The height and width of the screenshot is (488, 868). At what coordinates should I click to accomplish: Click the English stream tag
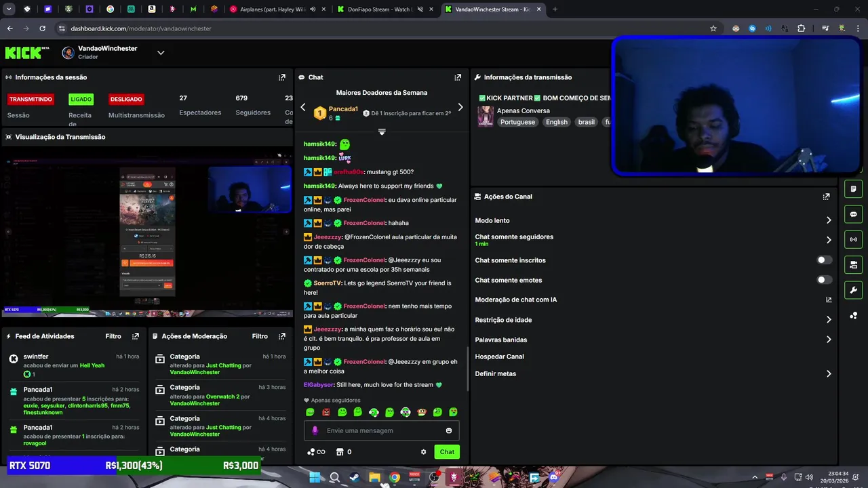point(557,122)
